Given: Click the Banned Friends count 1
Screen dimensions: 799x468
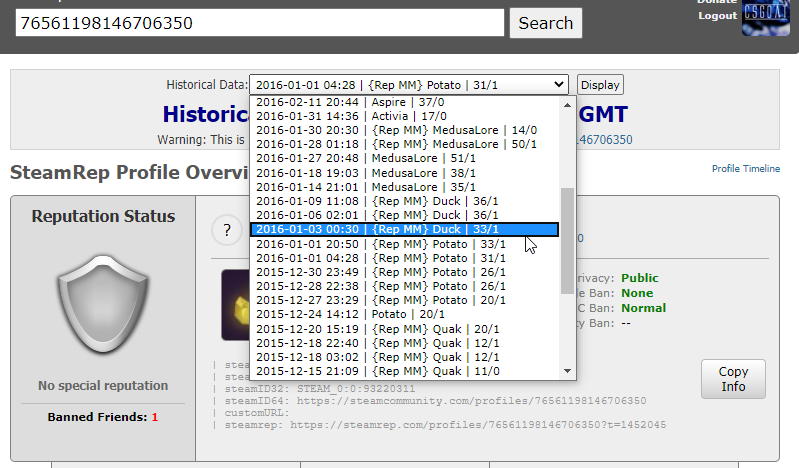Looking at the screenshot, I should pos(155,417).
